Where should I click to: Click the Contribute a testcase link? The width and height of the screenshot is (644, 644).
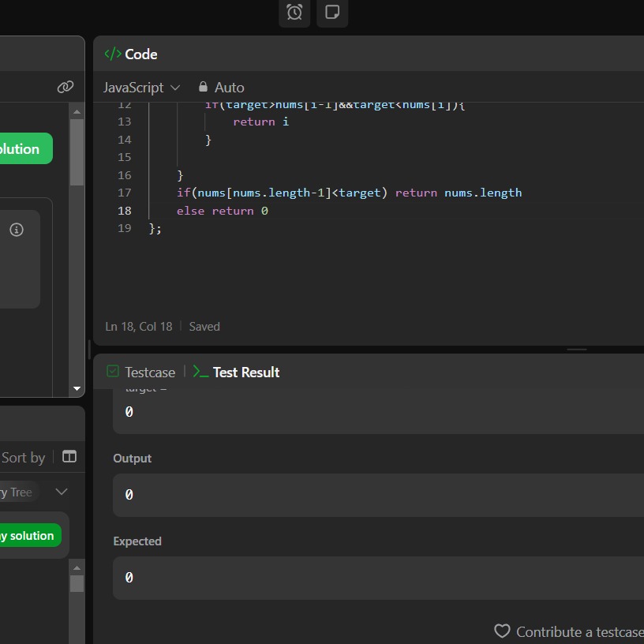579,631
